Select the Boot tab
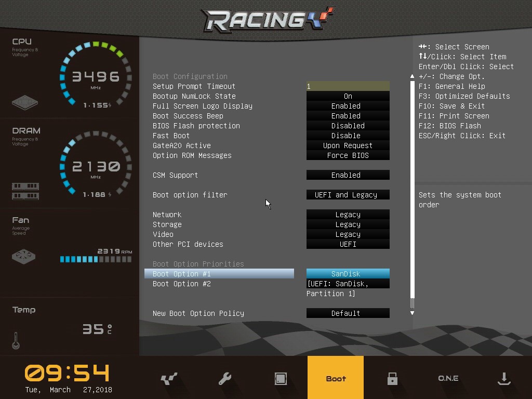The height and width of the screenshot is (399, 532). pos(336,378)
